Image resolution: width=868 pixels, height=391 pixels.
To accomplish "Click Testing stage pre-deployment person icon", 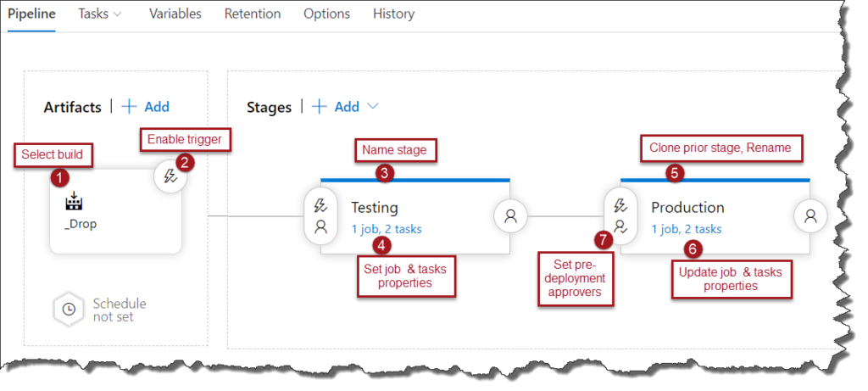I will (320, 226).
